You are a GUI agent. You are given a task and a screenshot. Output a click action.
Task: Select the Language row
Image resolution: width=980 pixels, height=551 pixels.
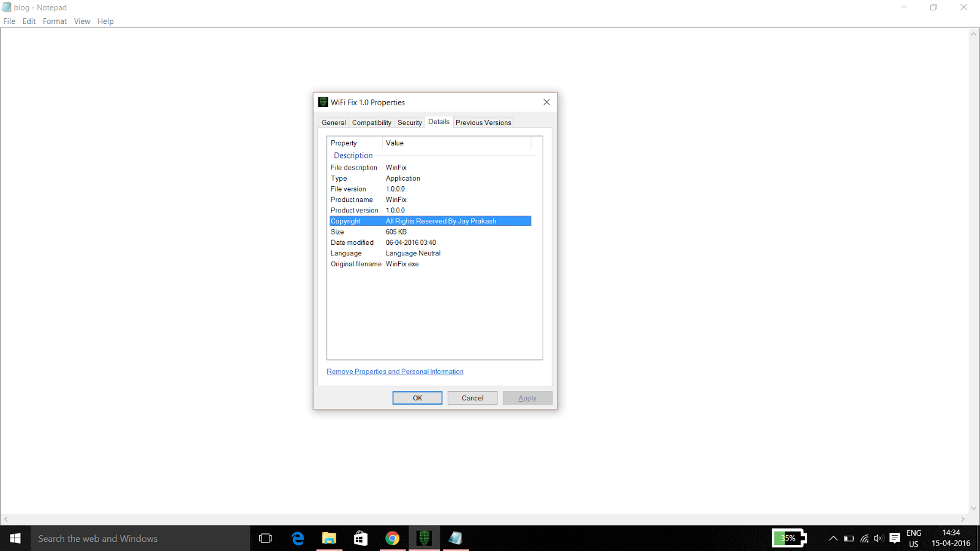click(x=430, y=253)
